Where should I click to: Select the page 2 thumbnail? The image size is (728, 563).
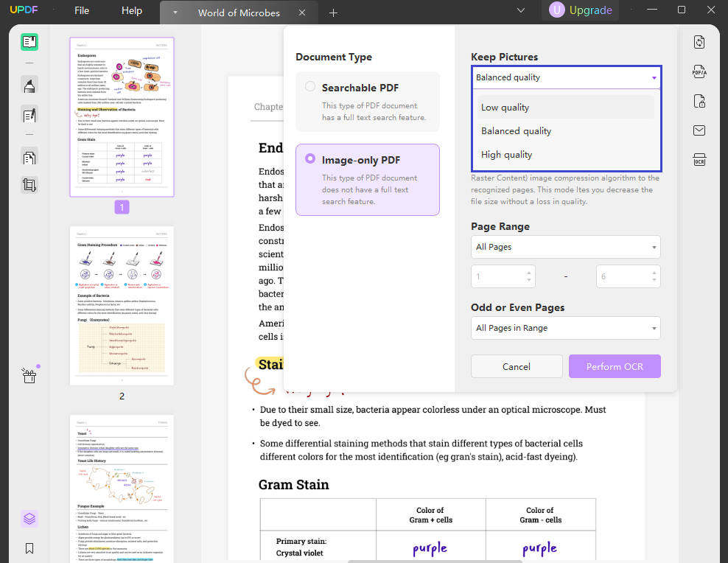click(x=122, y=306)
